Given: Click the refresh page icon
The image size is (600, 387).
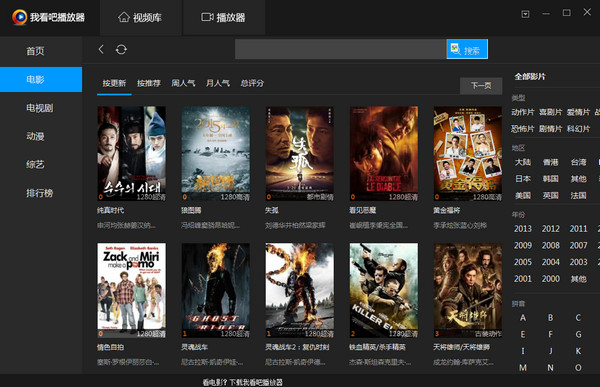Looking at the screenshot, I should click(121, 49).
